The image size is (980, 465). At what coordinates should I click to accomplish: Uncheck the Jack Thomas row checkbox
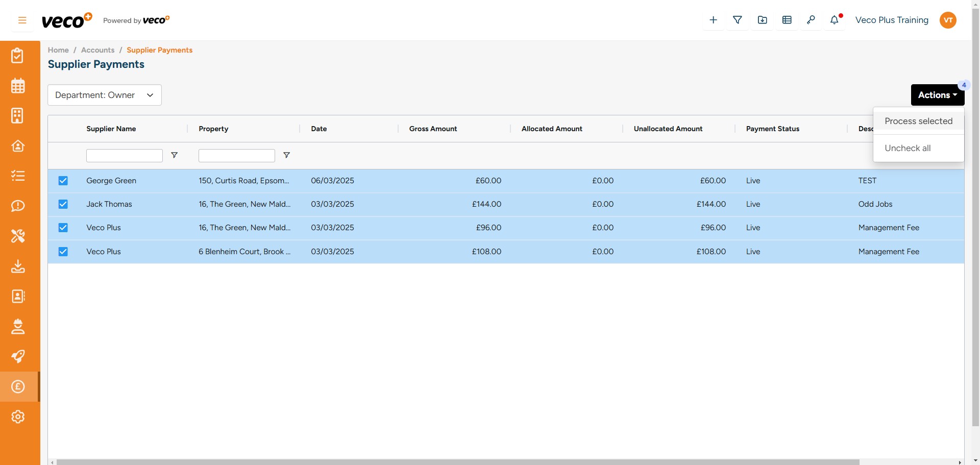(63, 204)
